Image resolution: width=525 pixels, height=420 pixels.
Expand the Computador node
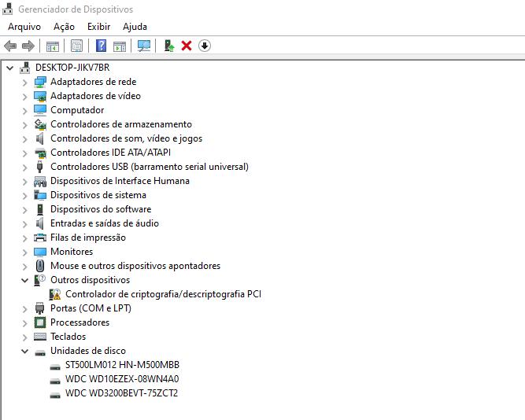click(24, 111)
